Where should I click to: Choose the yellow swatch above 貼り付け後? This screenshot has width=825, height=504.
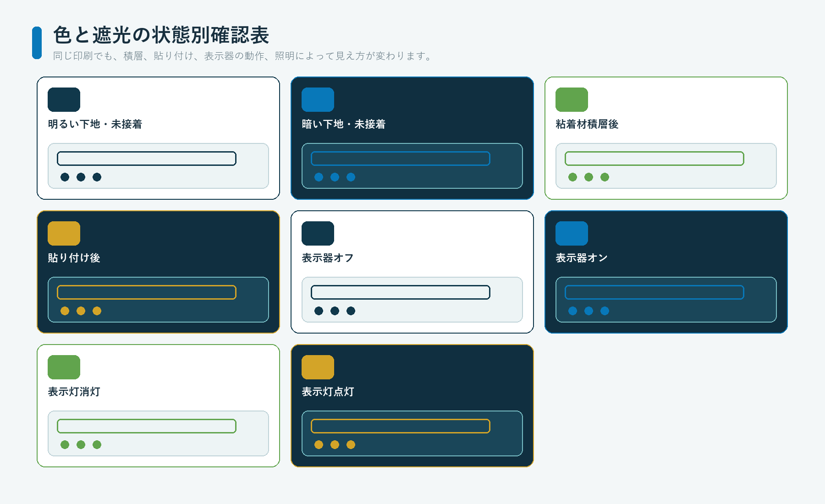pyautogui.click(x=64, y=233)
